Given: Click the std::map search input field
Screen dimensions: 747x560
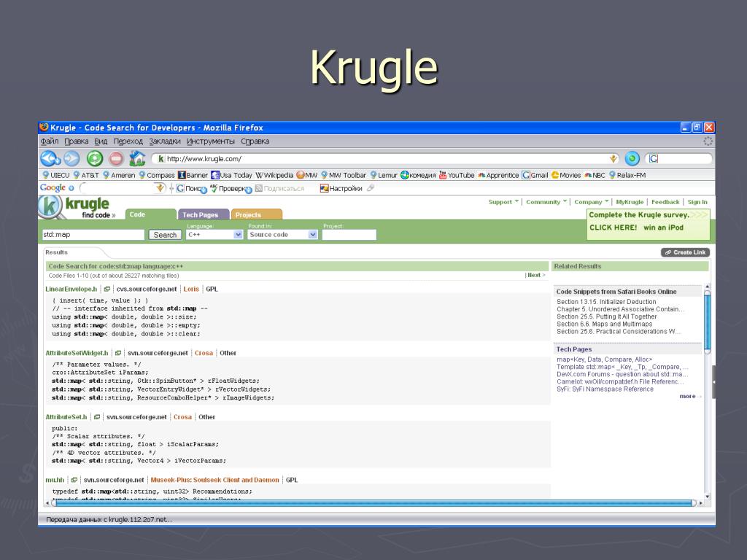Looking at the screenshot, I should pos(93,235).
